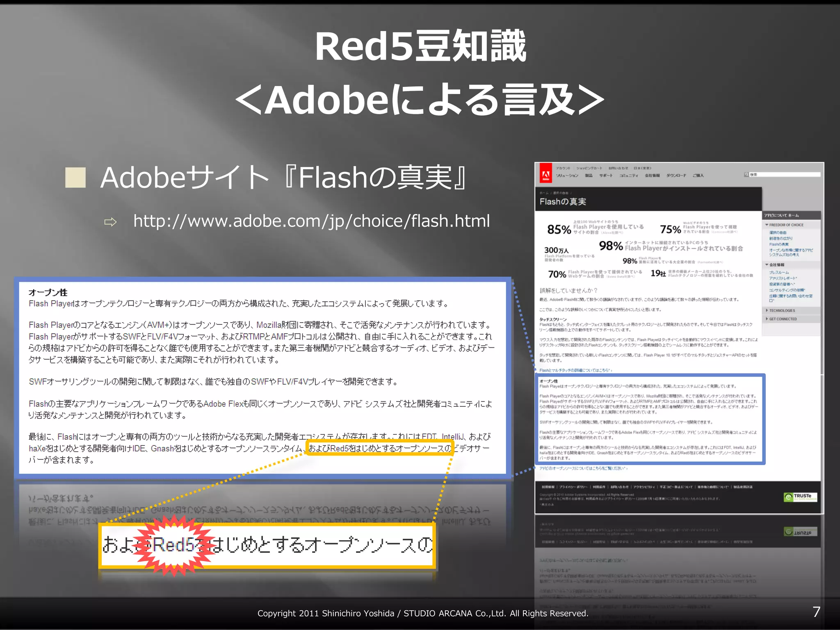The height and width of the screenshot is (630, 840).
Task: Click the Flashの真実 page title banner
Action: (x=648, y=199)
